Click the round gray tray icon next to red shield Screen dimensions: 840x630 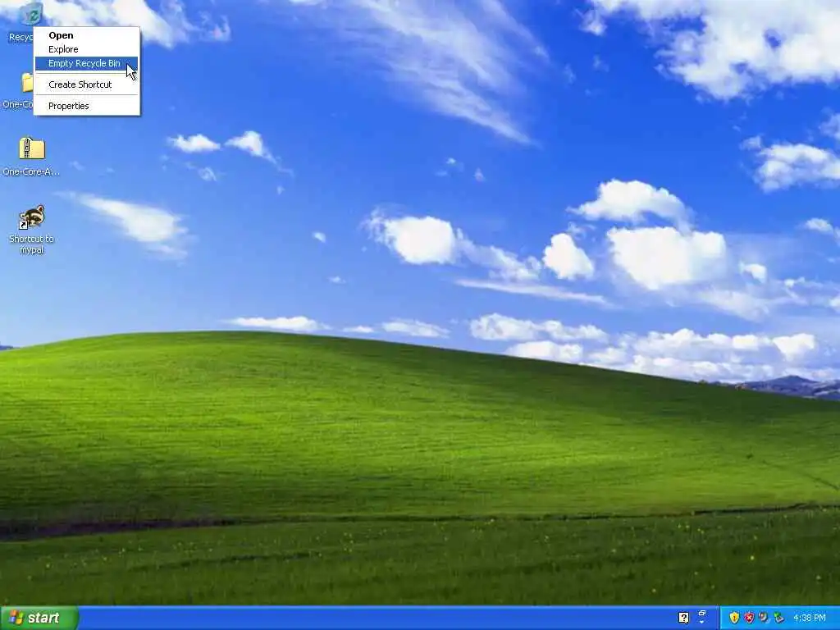pos(764,618)
